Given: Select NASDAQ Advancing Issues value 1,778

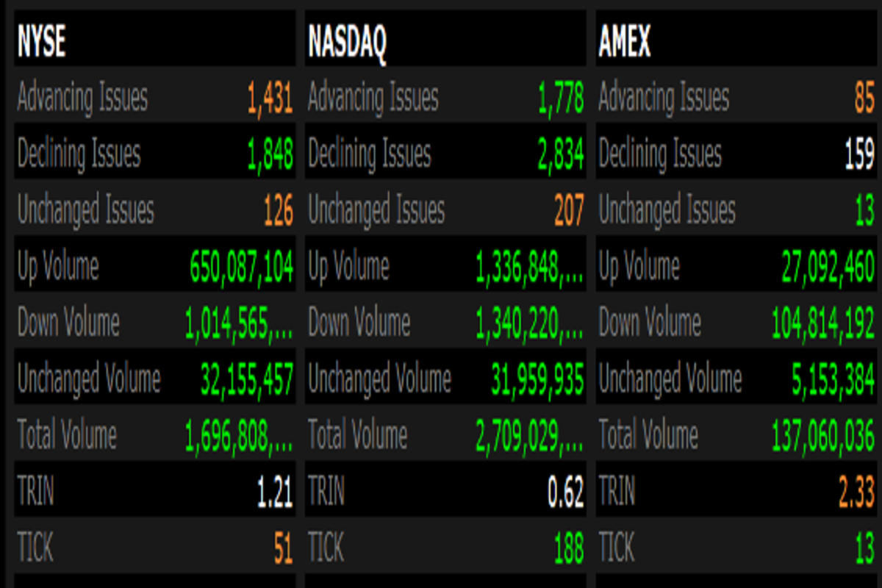Looking at the screenshot, I should coord(561,98).
